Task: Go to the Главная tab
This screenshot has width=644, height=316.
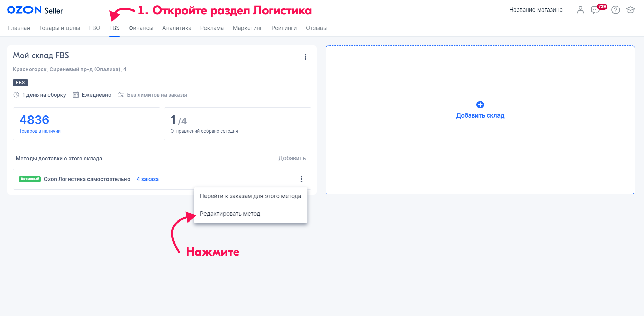Action: coord(19,28)
